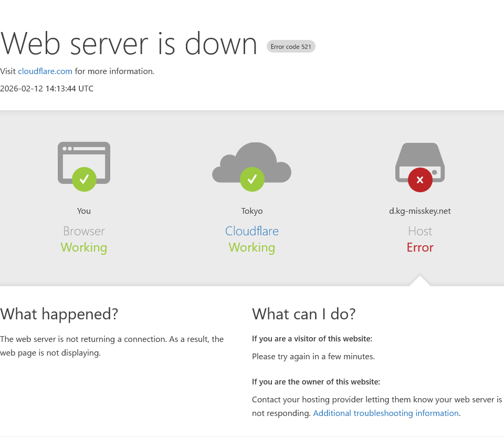Open the Cloudflare link under Tokyo
Screen dimensions: 504x437
point(252,231)
